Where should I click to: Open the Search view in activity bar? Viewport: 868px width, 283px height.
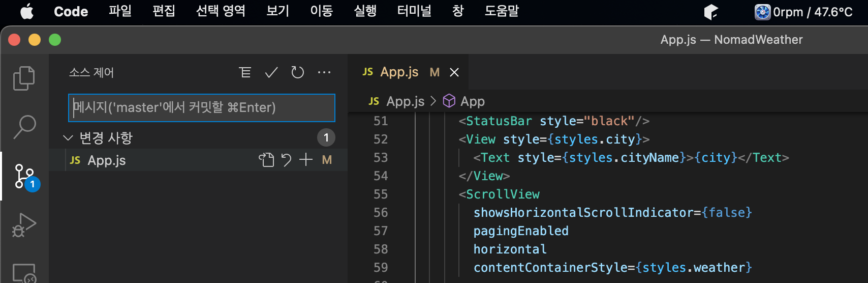(x=24, y=127)
